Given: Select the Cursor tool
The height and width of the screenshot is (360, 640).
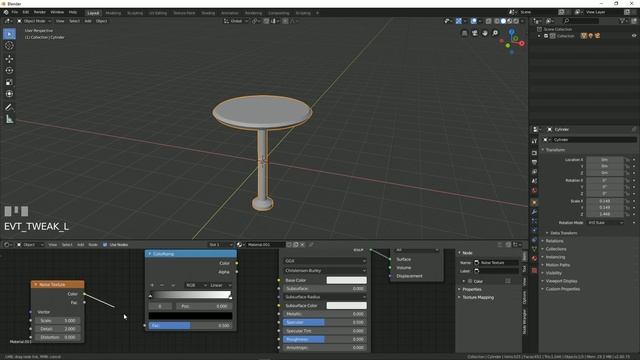Looking at the screenshot, I should point(9,46).
